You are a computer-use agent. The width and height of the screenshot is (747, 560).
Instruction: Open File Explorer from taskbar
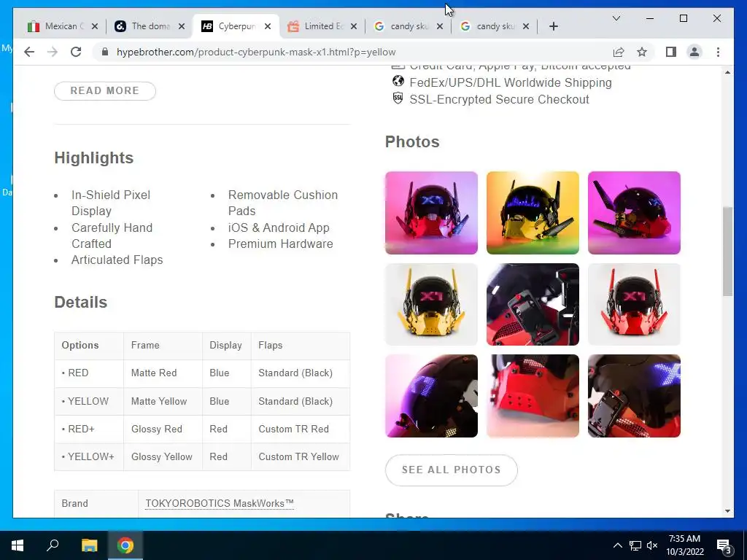pyautogui.click(x=89, y=545)
